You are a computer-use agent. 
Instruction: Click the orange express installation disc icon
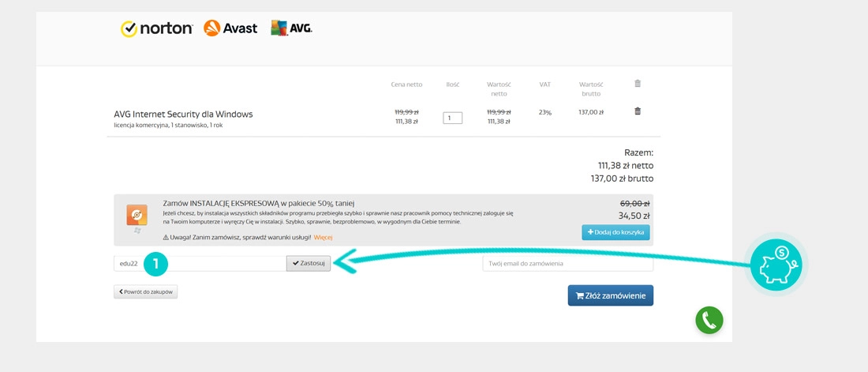coord(137,216)
